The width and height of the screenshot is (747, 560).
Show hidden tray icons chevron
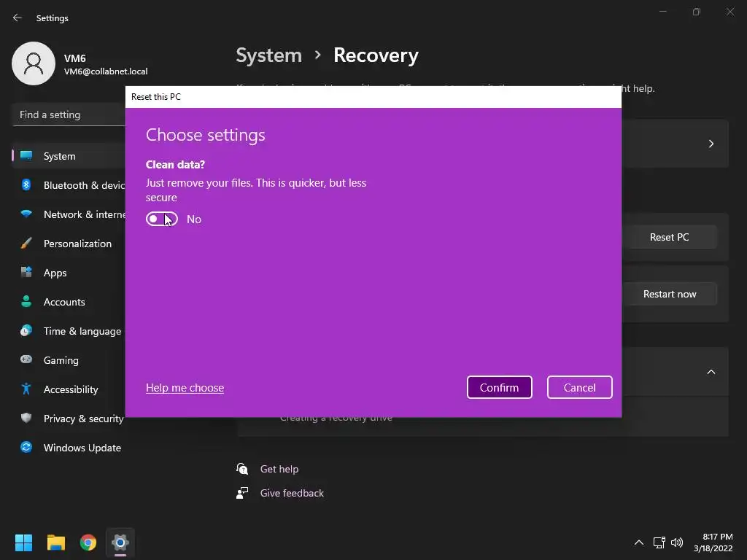639,542
